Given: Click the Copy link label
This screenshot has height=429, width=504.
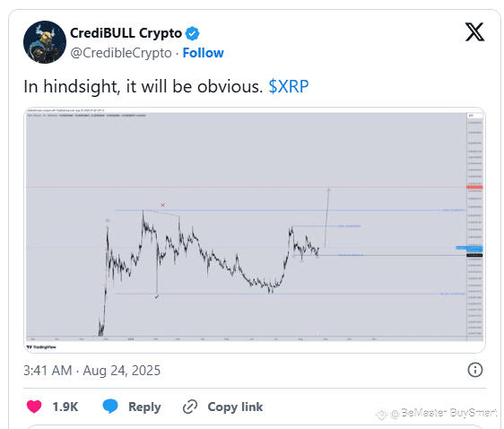Looking at the screenshot, I should pyautogui.click(x=235, y=407).
